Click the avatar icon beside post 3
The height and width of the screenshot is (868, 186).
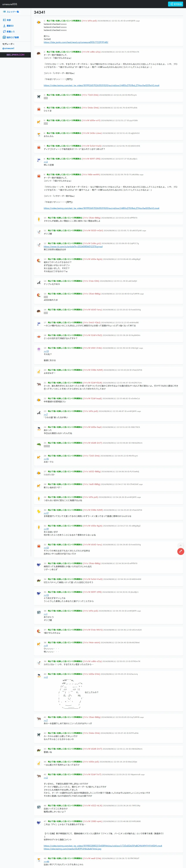point(39,97)
